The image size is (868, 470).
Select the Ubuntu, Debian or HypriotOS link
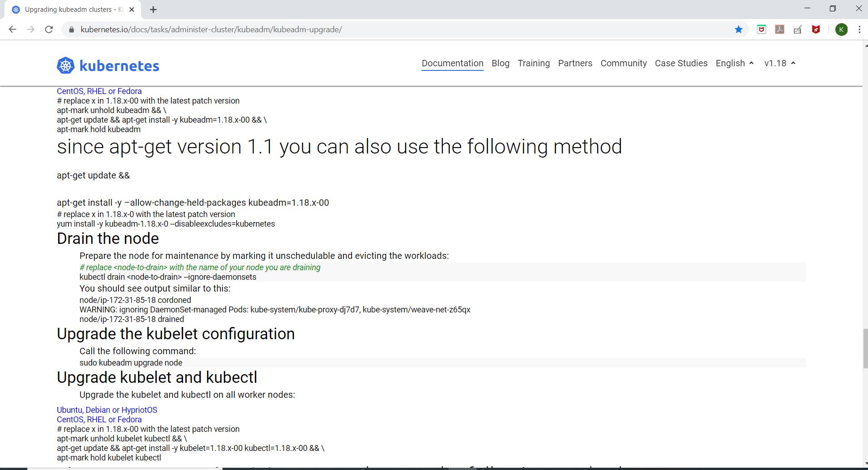click(x=107, y=410)
